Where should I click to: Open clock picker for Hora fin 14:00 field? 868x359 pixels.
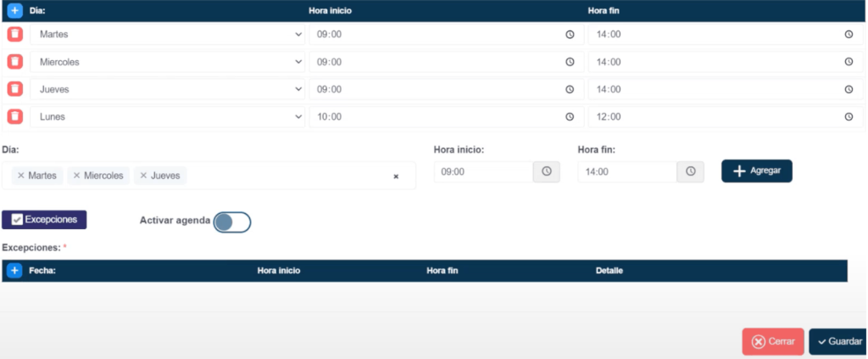point(690,171)
